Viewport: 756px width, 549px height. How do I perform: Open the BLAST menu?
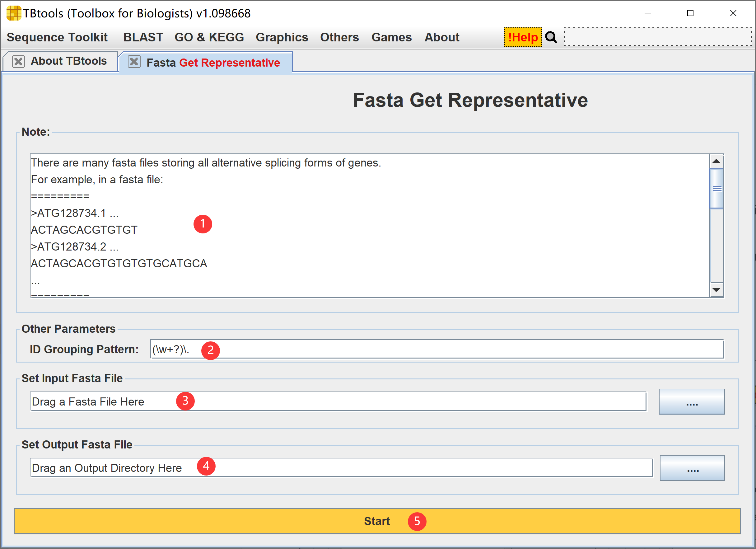[143, 37]
